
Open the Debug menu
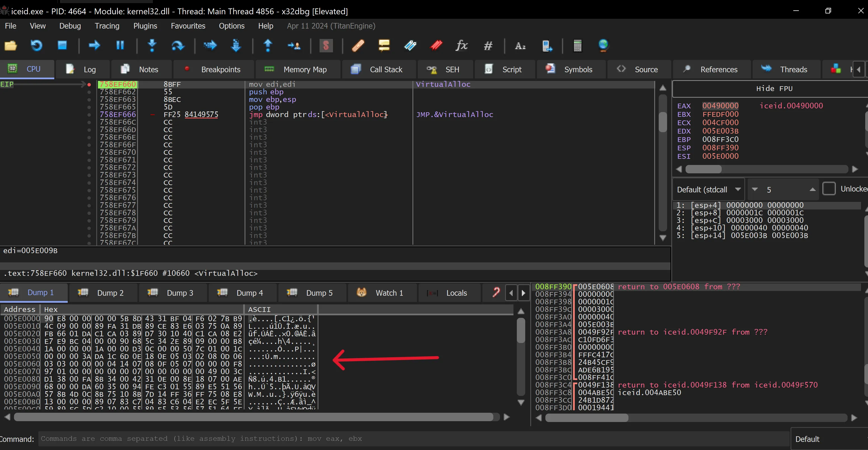pos(70,26)
